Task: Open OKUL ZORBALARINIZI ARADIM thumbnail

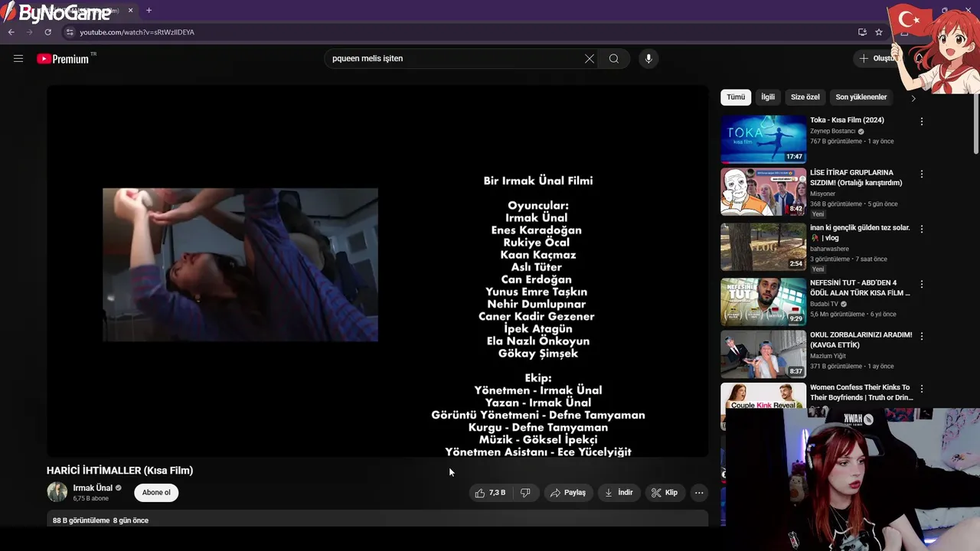Action: (x=763, y=354)
